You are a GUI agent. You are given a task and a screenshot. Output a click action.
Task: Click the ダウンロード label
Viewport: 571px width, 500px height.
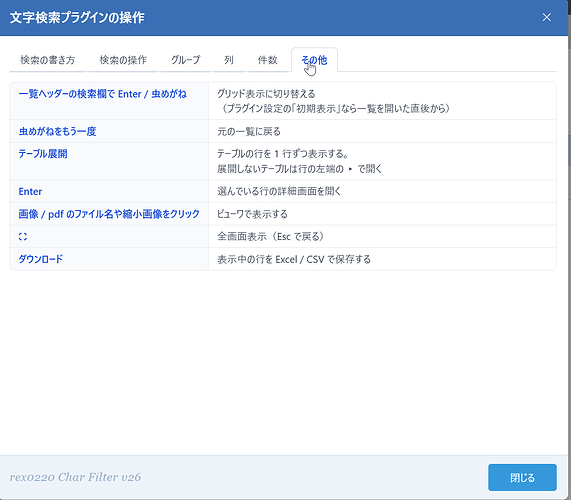pos(41,259)
